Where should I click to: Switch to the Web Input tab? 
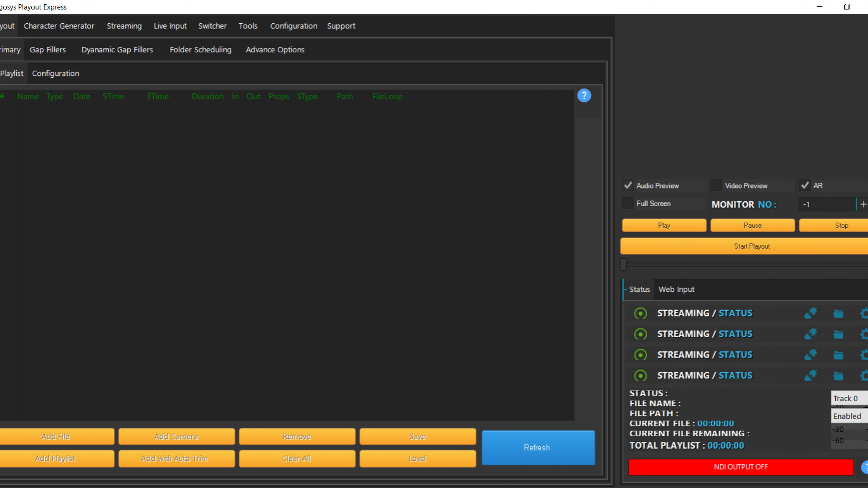pyautogui.click(x=676, y=290)
